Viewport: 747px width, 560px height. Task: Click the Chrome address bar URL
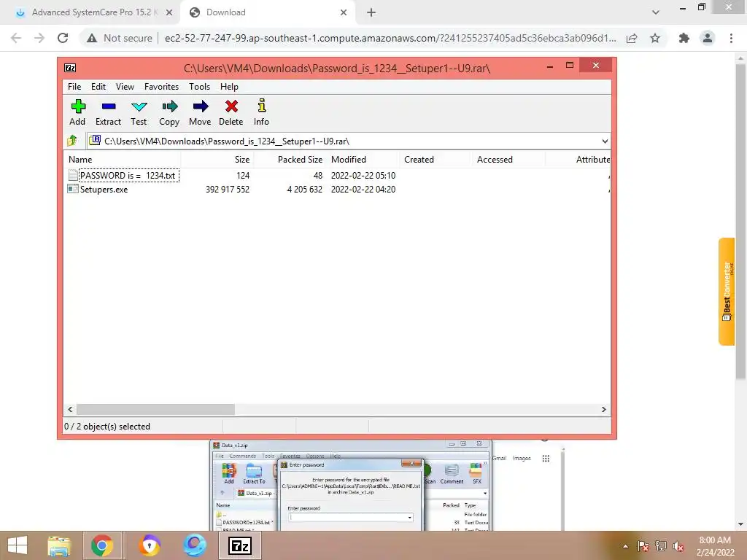click(390, 38)
